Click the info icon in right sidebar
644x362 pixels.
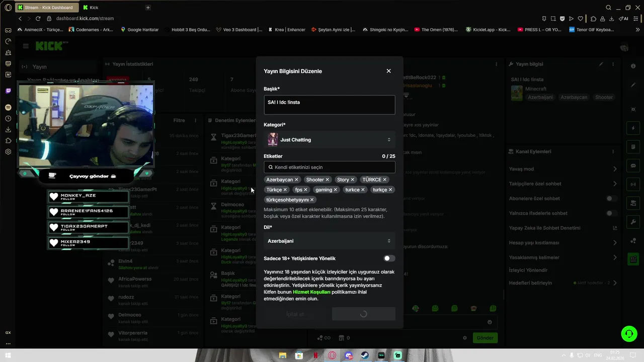[633, 66]
